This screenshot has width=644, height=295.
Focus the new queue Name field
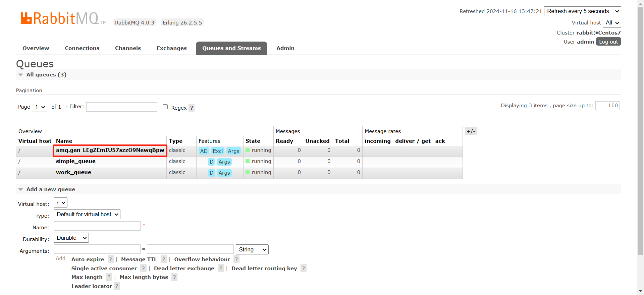(97, 226)
